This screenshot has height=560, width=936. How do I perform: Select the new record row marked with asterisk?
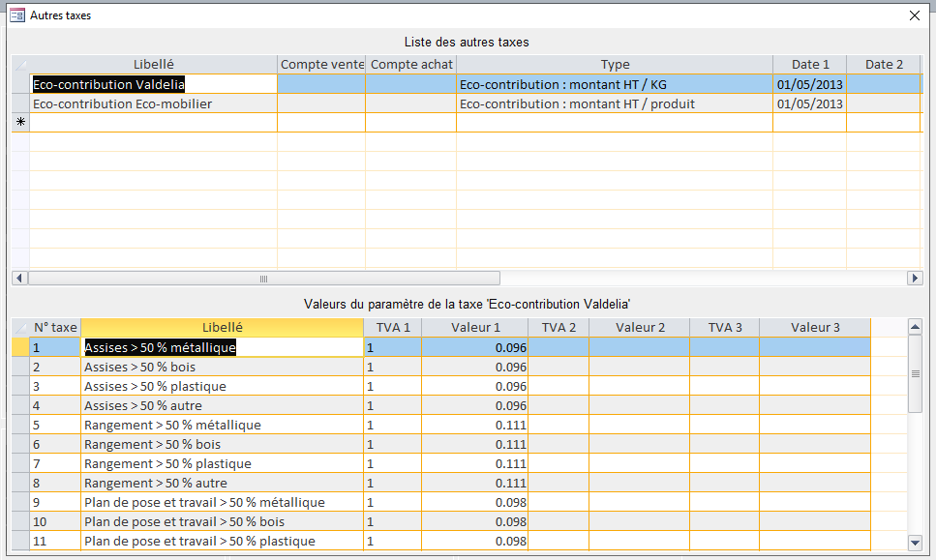(x=20, y=123)
